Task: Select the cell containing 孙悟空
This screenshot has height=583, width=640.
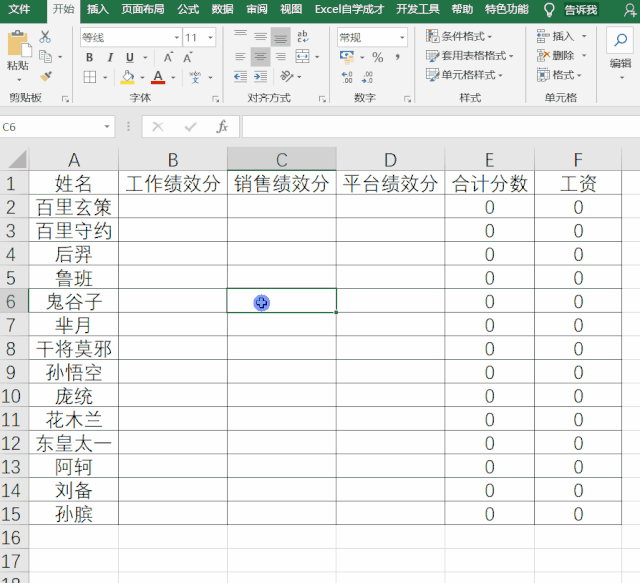Action: click(73, 372)
